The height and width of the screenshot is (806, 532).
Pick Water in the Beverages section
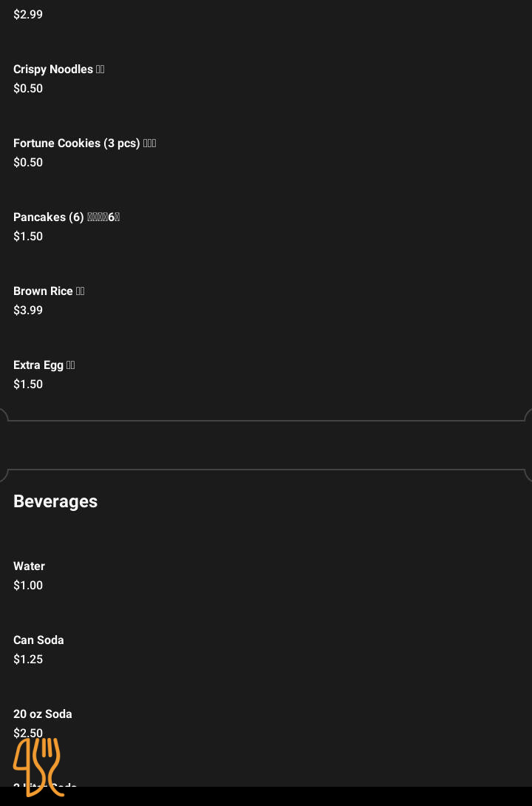(30, 566)
